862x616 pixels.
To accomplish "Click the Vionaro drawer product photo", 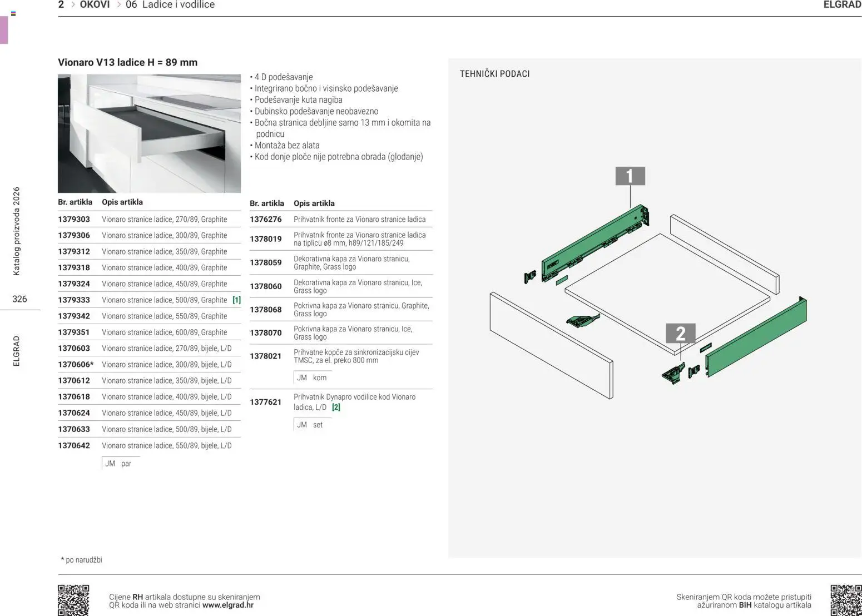I will coord(149,133).
